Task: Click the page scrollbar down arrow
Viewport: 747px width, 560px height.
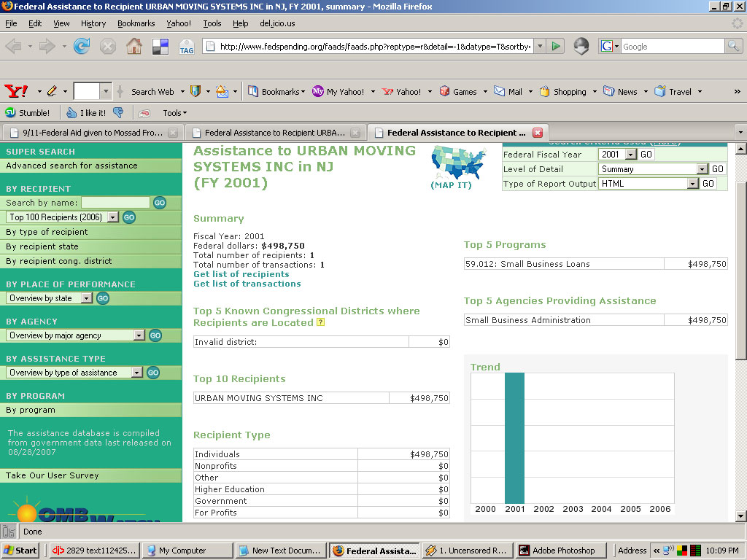Action: click(x=741, y=516)
